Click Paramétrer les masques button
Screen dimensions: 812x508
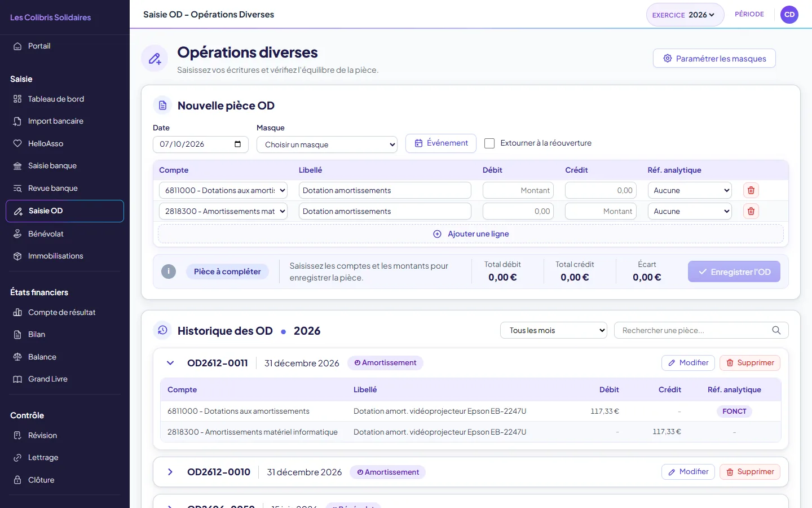click(x=714, y=58)
